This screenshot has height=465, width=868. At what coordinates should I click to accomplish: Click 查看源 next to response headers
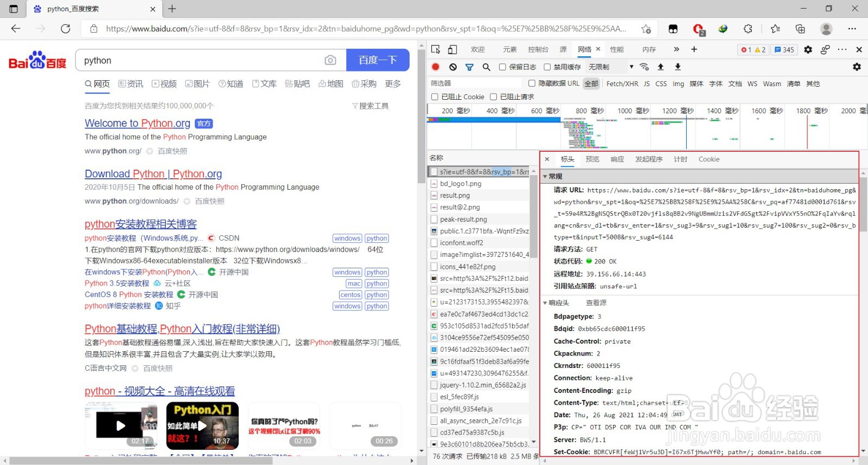pos(596,303)
